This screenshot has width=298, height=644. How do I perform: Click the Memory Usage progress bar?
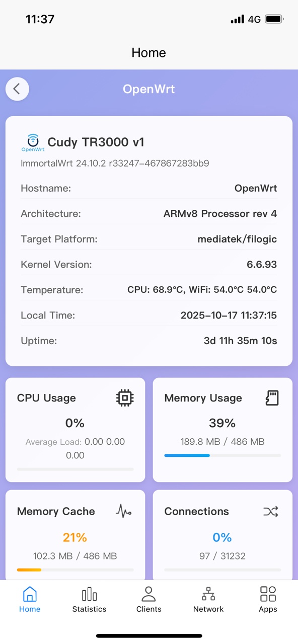click(x=222, y=455)
